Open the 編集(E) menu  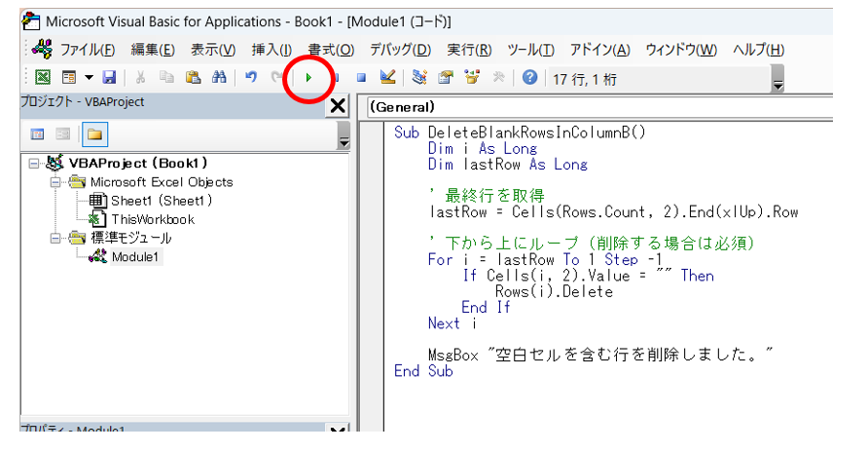point(153,50)
